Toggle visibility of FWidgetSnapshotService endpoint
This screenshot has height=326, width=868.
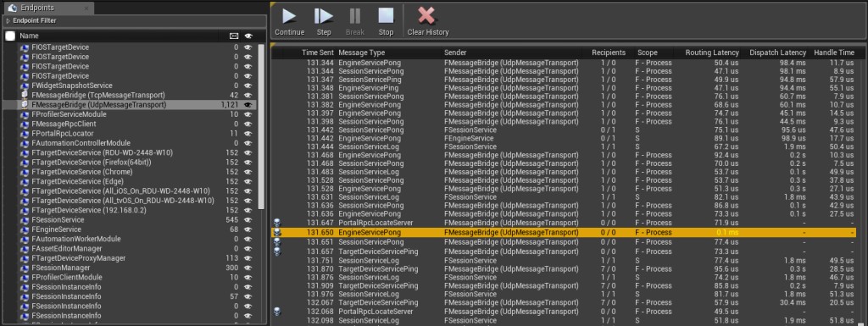248,86
